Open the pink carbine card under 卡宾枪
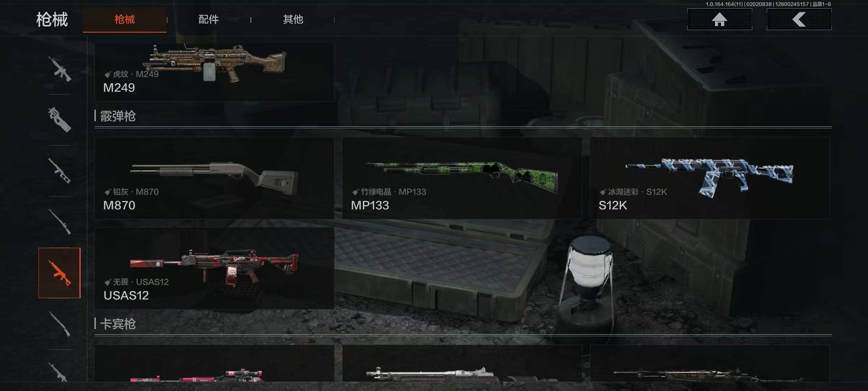Image resolution: width=868 pixels, height=391 pixels. [x=214, y=363]
